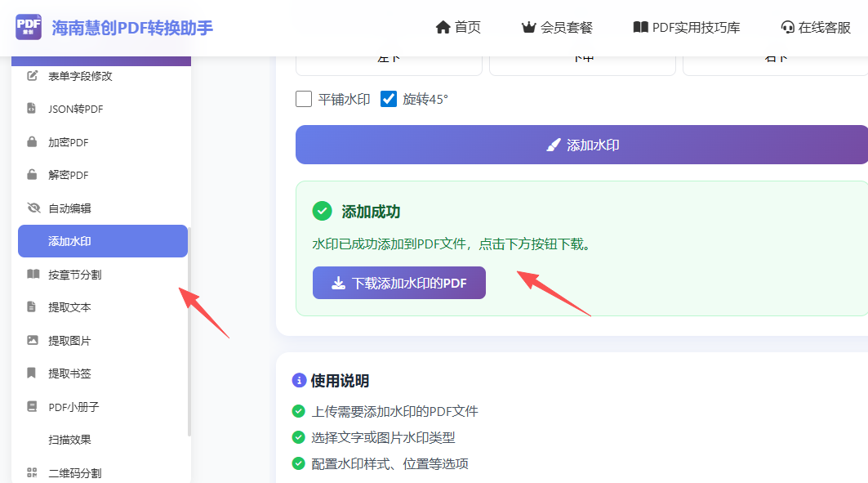Click the 海南慧创PDF转换助手 site title
868x483 pixels.
(132, 28)
